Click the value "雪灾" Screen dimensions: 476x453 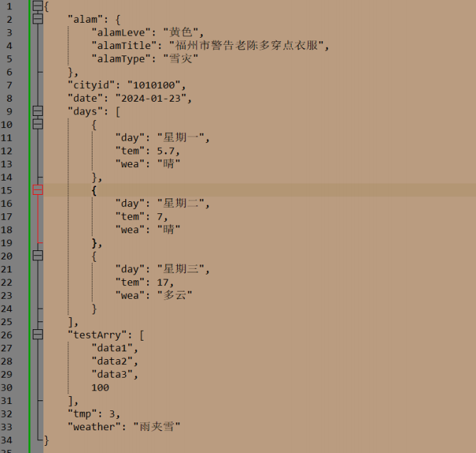click(x=181, y=58)
